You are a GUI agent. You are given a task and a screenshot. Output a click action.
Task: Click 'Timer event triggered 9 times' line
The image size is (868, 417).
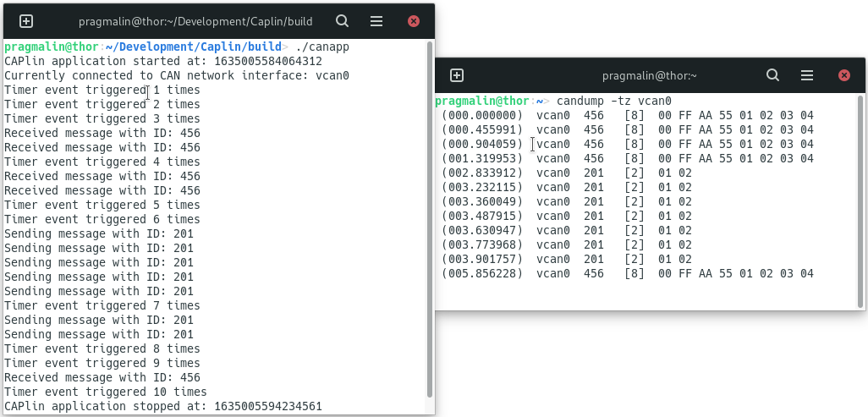[x=102, y=363]
